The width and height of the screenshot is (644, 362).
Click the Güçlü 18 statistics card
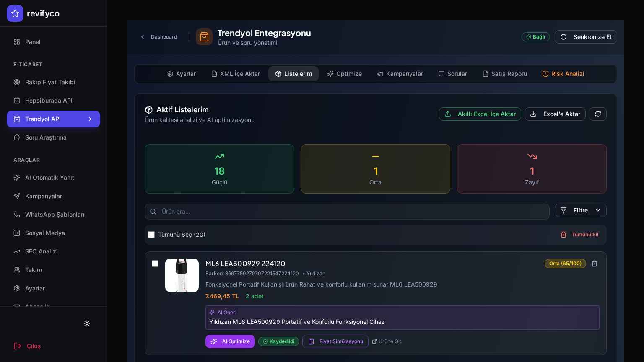219,169
